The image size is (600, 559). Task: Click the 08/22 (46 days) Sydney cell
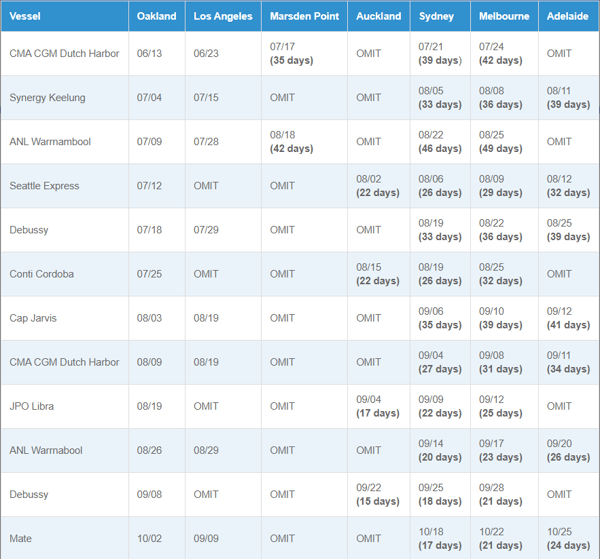point(440,142)
